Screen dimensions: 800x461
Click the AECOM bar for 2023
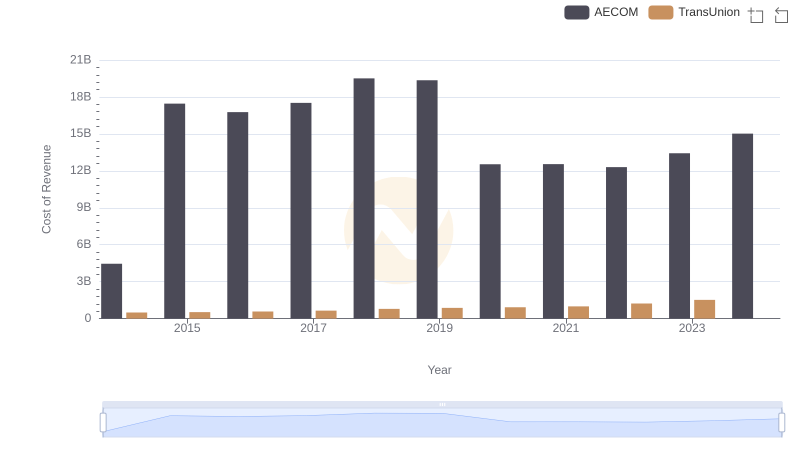click(680, 236)
